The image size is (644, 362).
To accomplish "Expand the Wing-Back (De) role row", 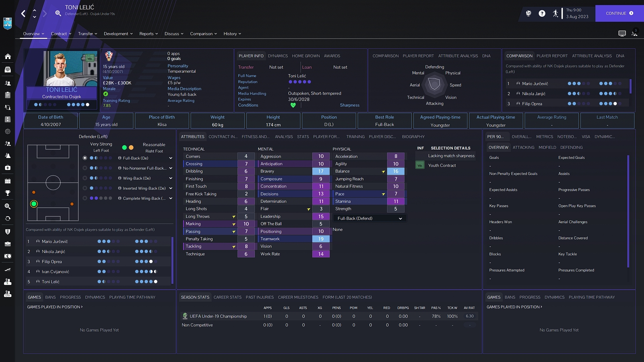I will (x=170, y=178).
